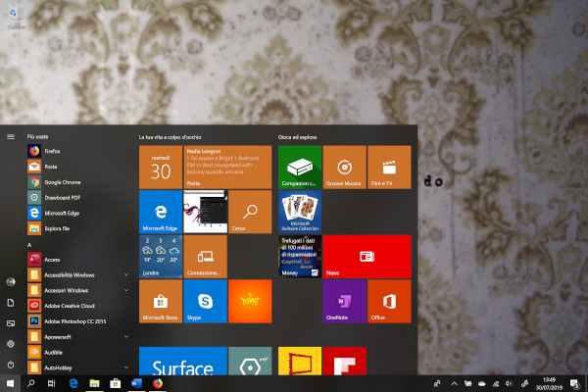Open Edge from the taskbar
Viewport: 588px width, 392px height.
pyautogui.click(x=73, y=383)
